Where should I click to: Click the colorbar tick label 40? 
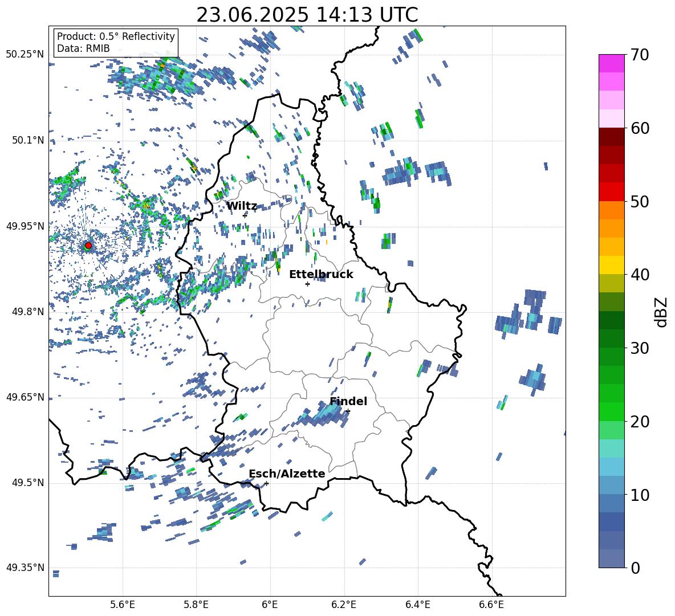(640, 275)
